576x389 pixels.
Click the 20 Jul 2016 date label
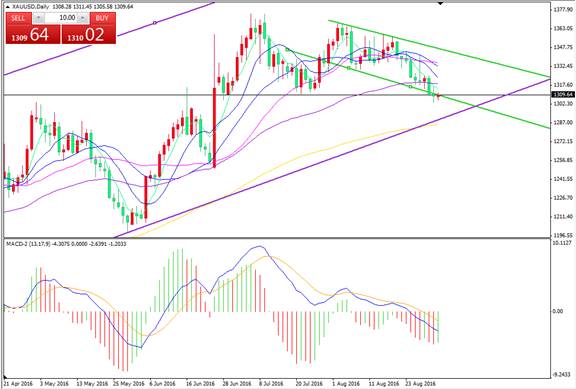[309, 384]
